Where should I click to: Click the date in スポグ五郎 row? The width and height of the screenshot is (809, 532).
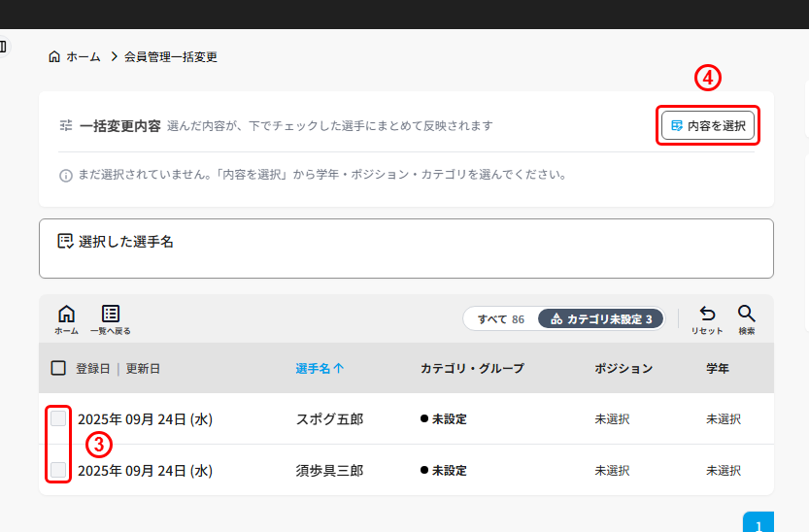click(145, 419)
